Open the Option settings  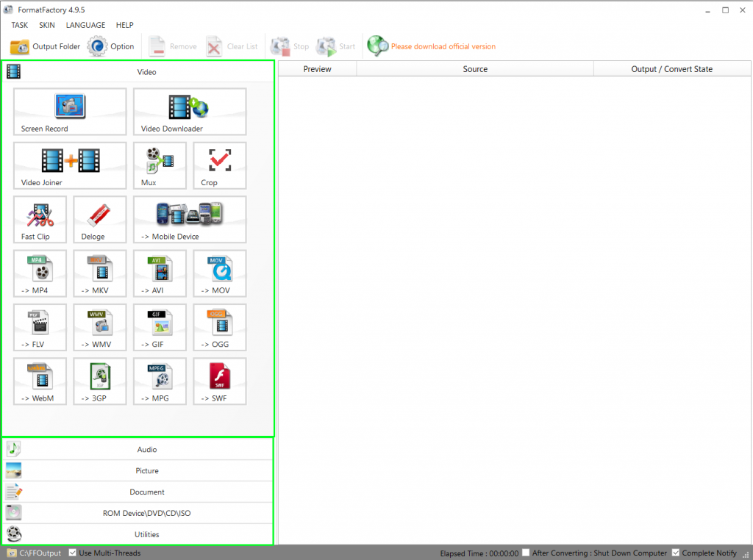111,46
